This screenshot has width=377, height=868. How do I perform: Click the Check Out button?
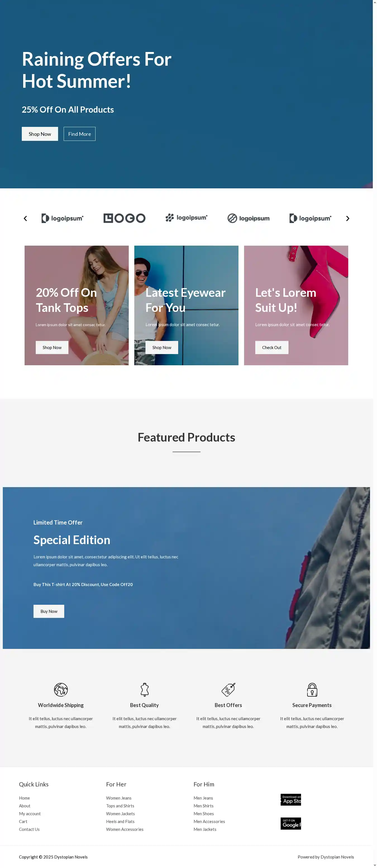tap(272, 347)
